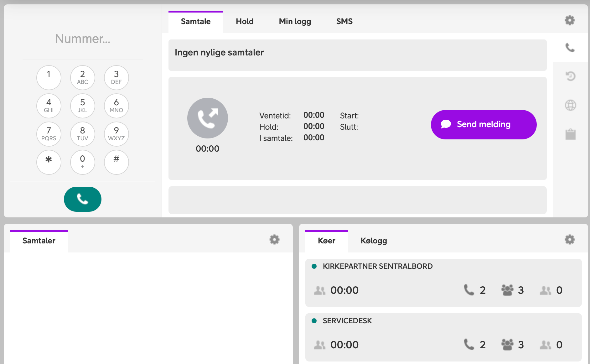This screenshot has height=364, width=590.
Task: Open settings gear above the sidebar
Action: click(570, 20)
